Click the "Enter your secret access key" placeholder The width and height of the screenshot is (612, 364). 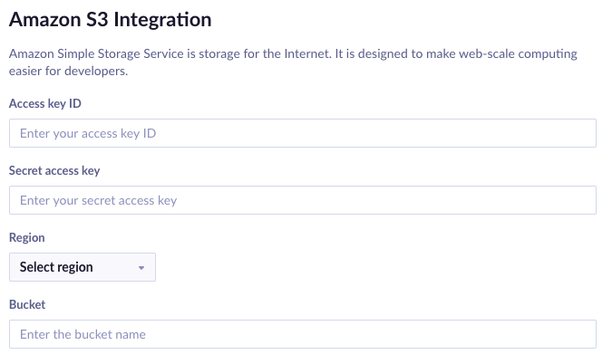(x=98, y=200)
